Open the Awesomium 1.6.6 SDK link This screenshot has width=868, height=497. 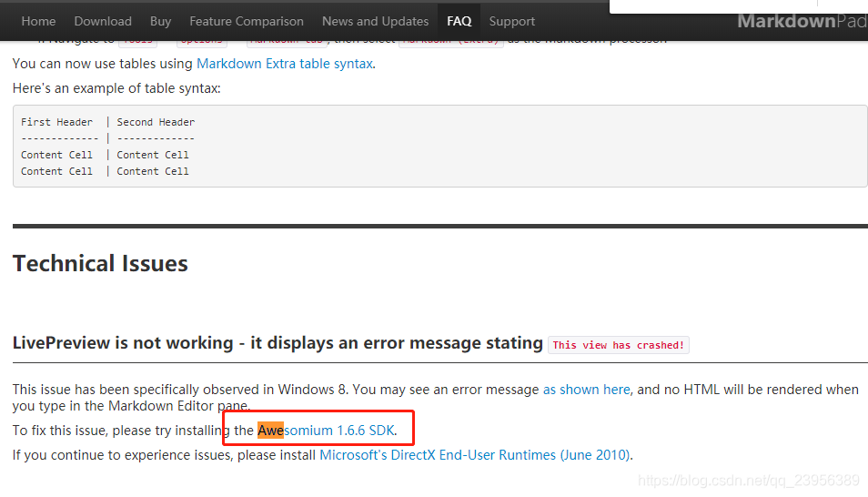(x=326, y=431)
